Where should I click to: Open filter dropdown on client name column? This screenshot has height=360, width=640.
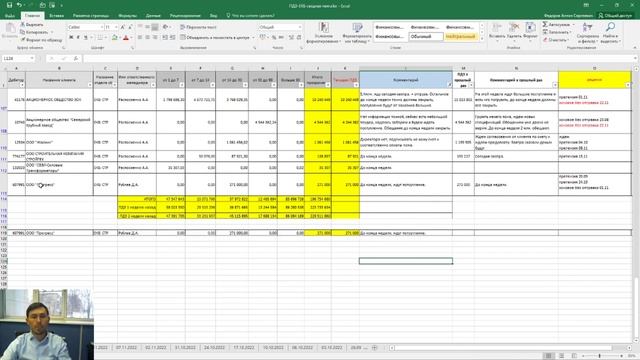90,85
